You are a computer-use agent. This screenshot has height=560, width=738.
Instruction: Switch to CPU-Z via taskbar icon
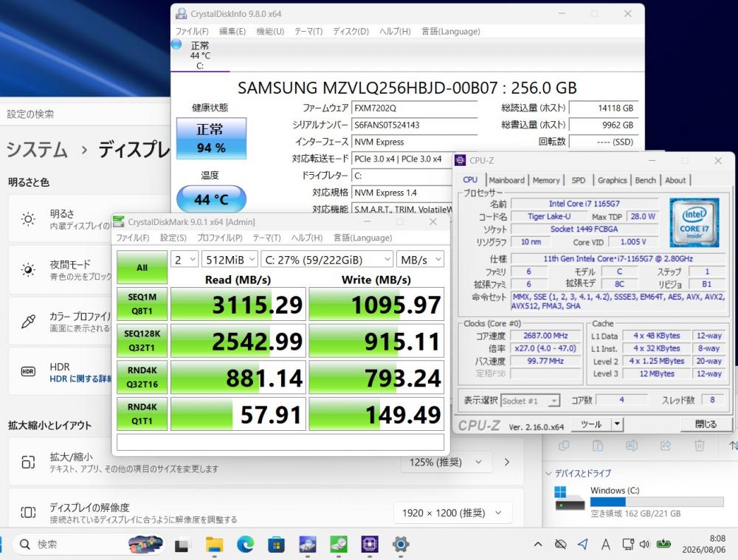[370, 545]
